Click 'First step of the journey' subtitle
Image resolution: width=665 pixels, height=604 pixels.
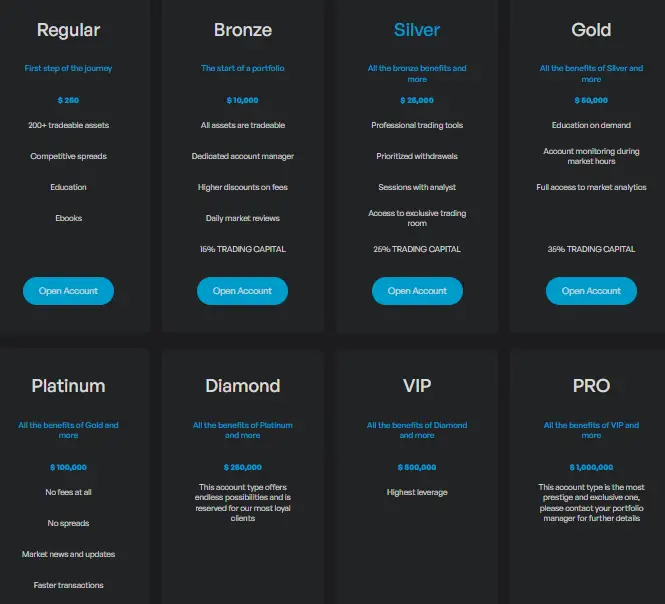(x=68, y=68)
